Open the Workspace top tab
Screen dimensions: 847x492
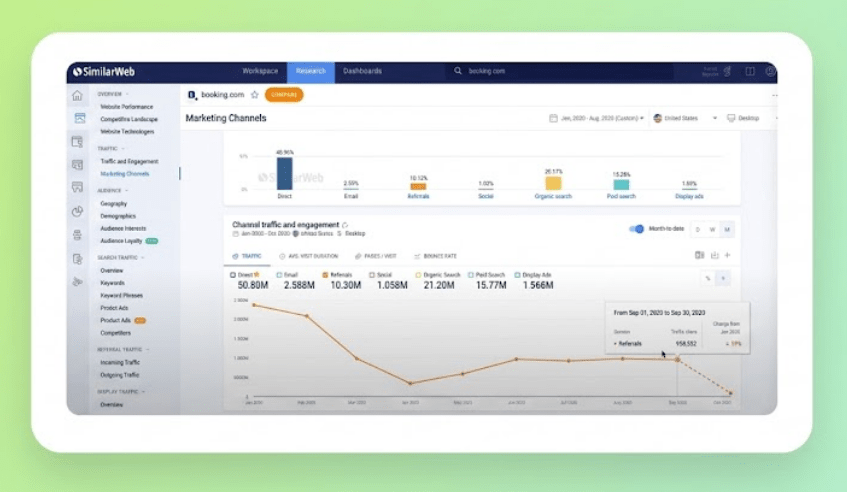260,71
